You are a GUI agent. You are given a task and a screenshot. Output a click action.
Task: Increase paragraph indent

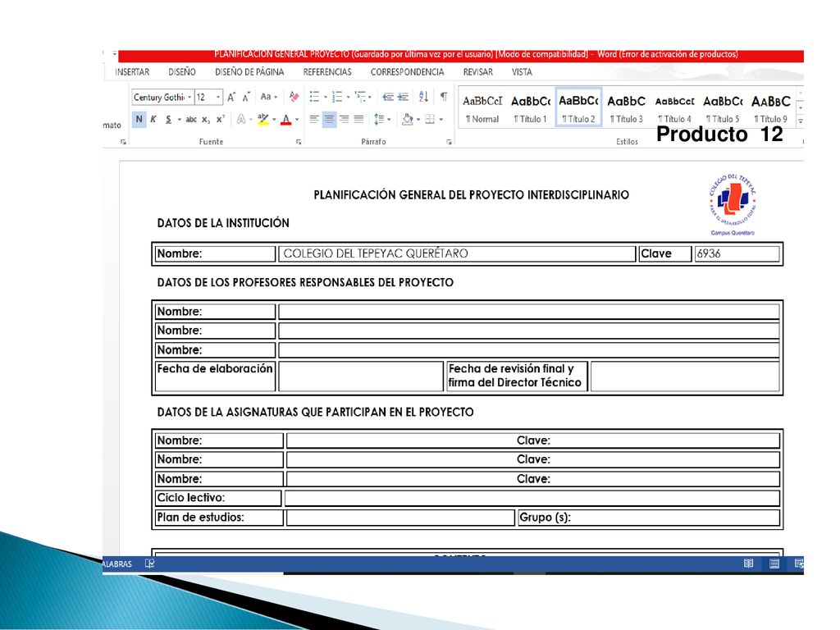(x=403, y=97)
